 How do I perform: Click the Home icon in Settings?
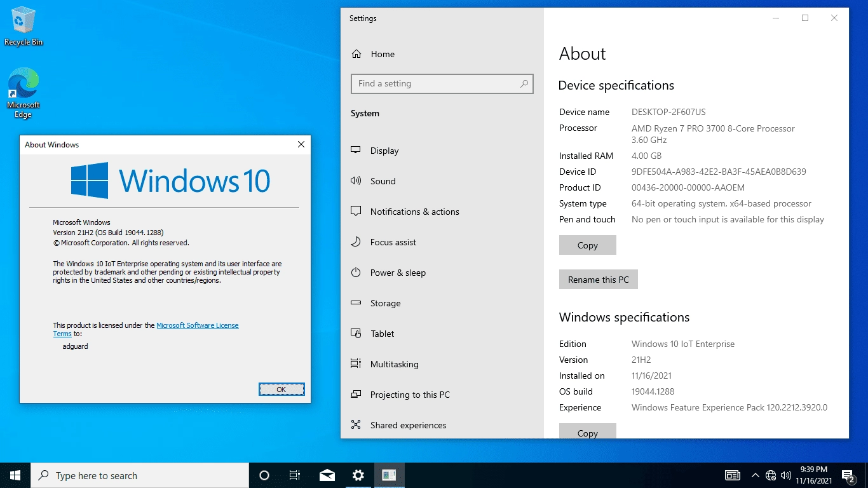point(356,54)
